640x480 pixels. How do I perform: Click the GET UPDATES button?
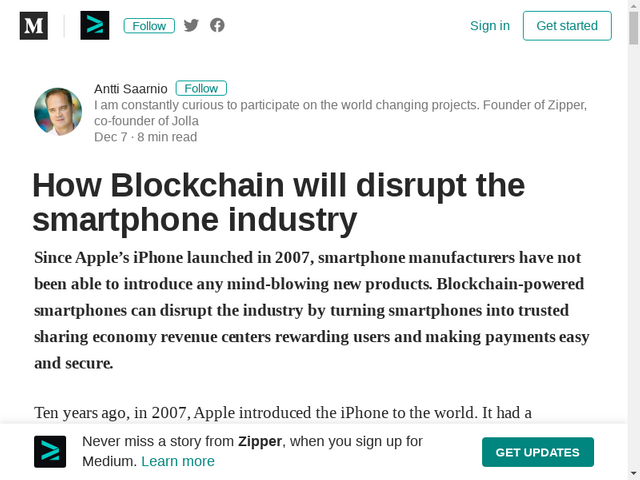coord(538,452)
